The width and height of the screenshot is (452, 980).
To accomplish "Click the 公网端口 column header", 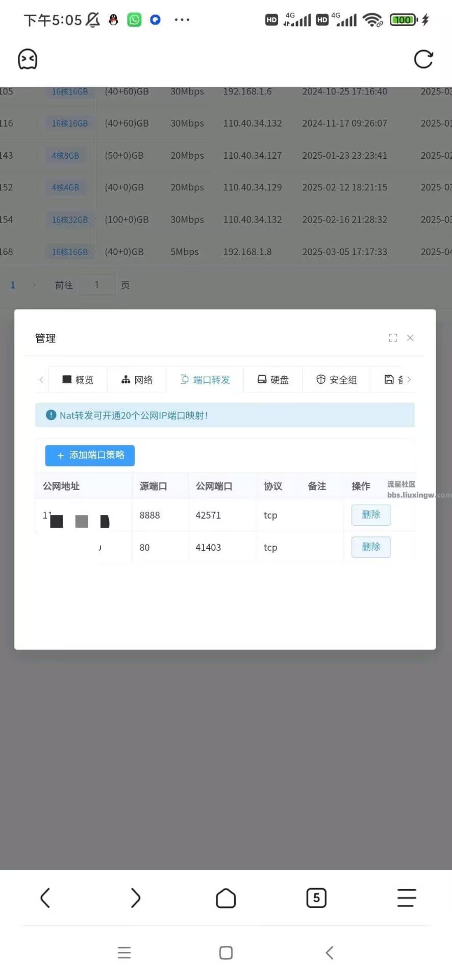I will tap(214, 486).
